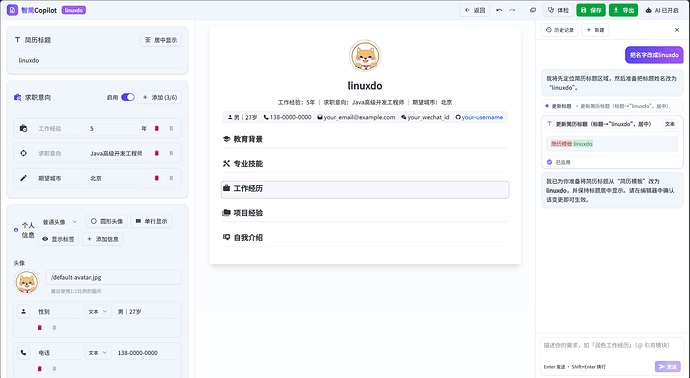Screen dimensions: 690x378
Task: Click drag handle of 求职意向 row
Action: 171,153
